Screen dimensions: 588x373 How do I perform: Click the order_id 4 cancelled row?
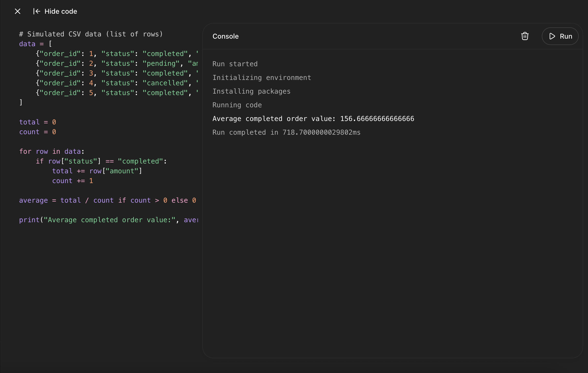(117, 83)
